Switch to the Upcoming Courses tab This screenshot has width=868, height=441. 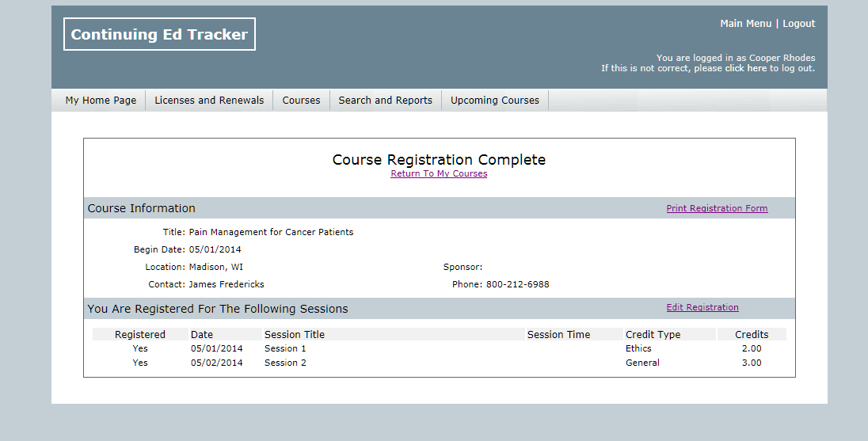click(x=494, y=101)
